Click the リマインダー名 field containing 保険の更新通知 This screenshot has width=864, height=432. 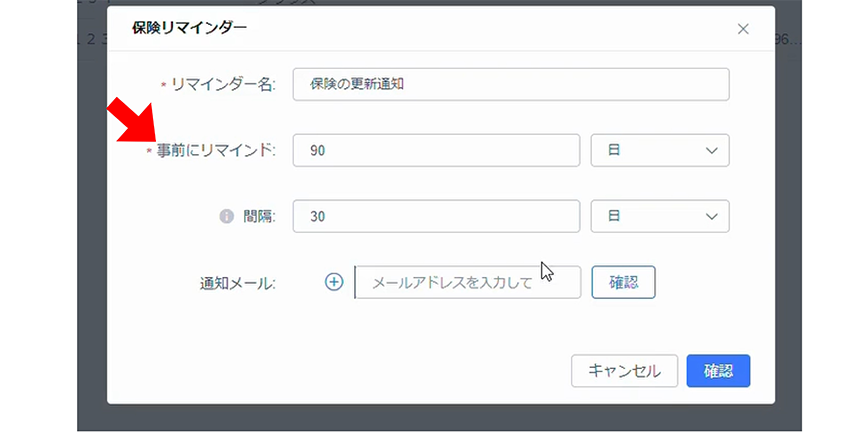pos(510,85)
